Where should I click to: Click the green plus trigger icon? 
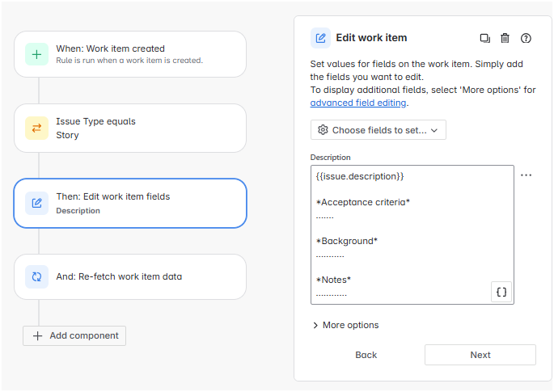click(x=37, y=54)
